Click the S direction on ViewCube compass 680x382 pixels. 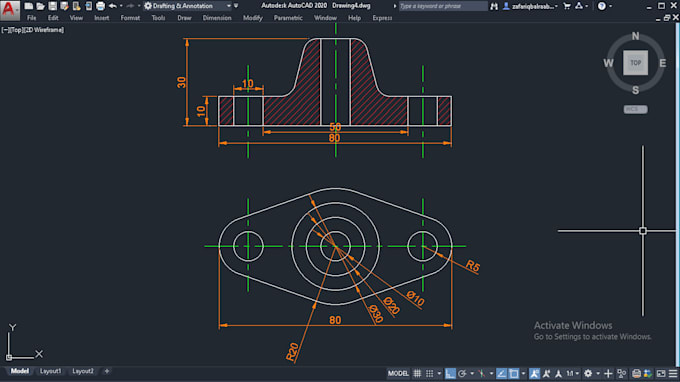point(635,90)
